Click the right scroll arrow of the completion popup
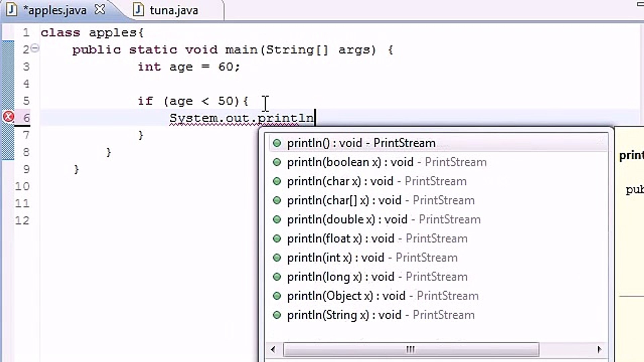The image size is (644, 362). pyautogui.click(x=600, y=349)
